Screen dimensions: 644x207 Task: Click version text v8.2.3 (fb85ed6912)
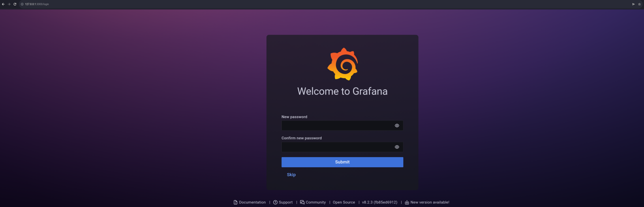(380, 203)
